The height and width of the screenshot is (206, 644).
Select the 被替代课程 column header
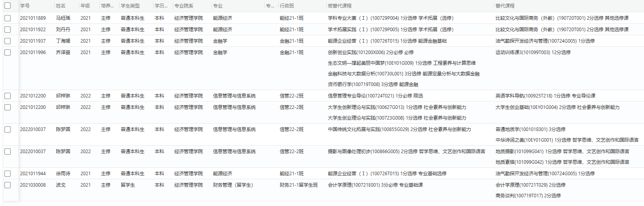coord(339,6)
